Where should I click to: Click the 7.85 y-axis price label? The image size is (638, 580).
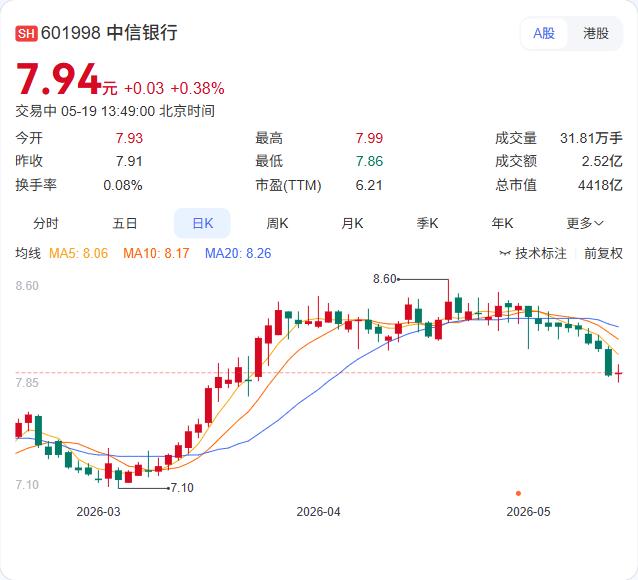27,383
